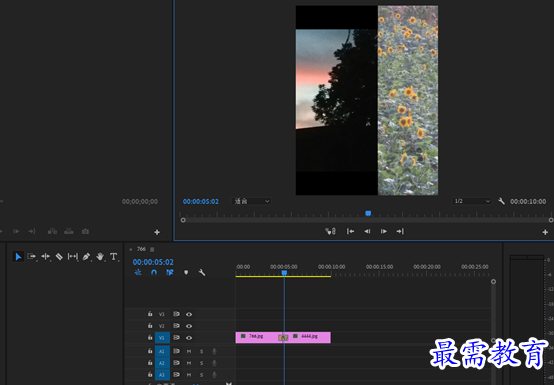554x385 pixels.
Task: Toggle Linked Selection in timeline
Action: tap(170, 272)
